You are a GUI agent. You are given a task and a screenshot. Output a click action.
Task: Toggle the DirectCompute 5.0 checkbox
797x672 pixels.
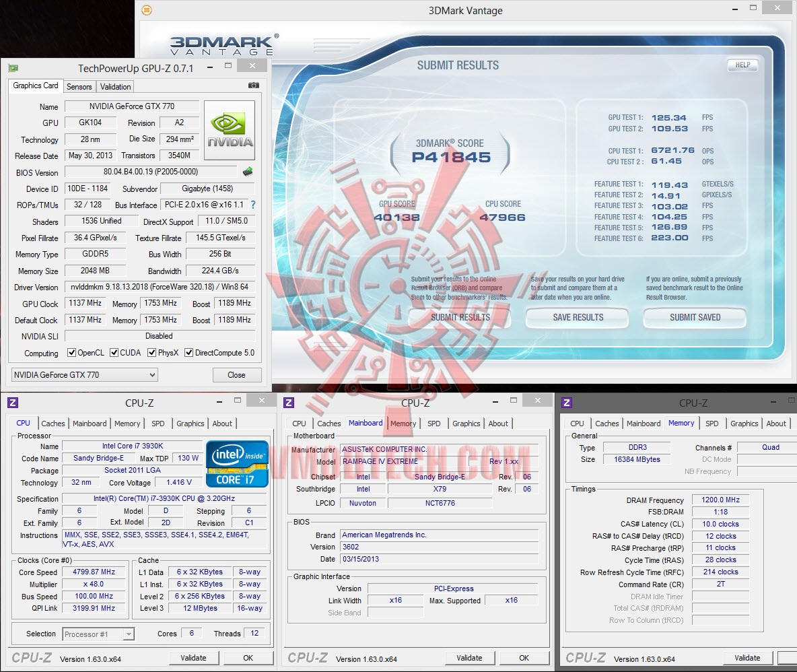coord(188,352)
